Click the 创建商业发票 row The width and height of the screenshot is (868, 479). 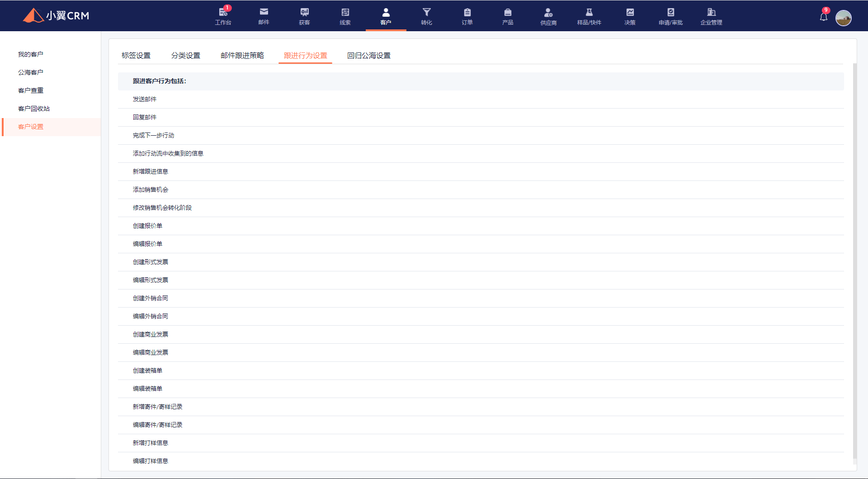pyautogui.click(x=481, y=334)
